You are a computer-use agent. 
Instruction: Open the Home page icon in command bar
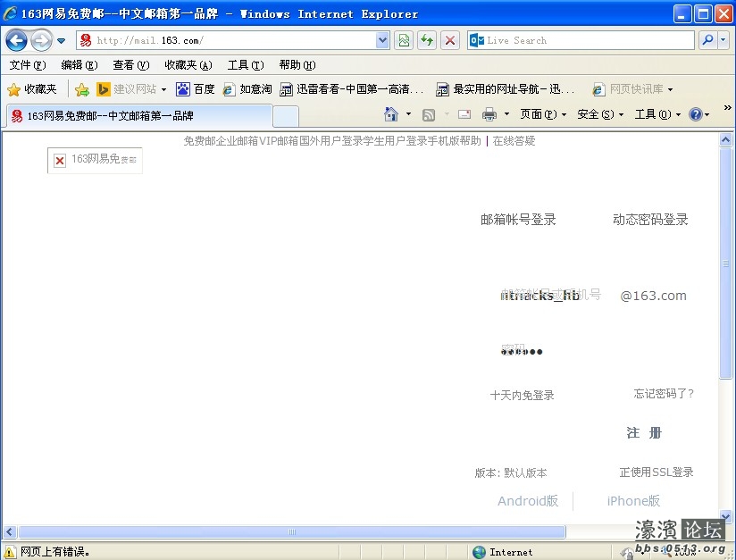[390, 114]
